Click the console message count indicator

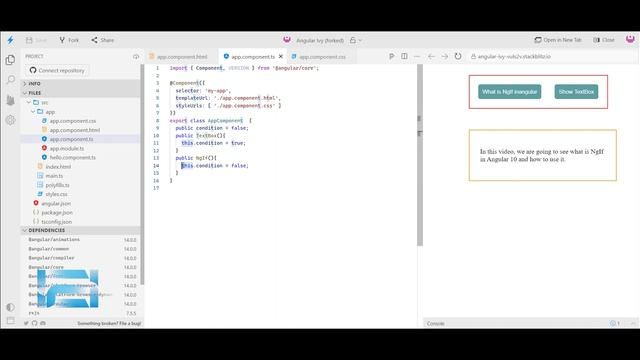615,323
